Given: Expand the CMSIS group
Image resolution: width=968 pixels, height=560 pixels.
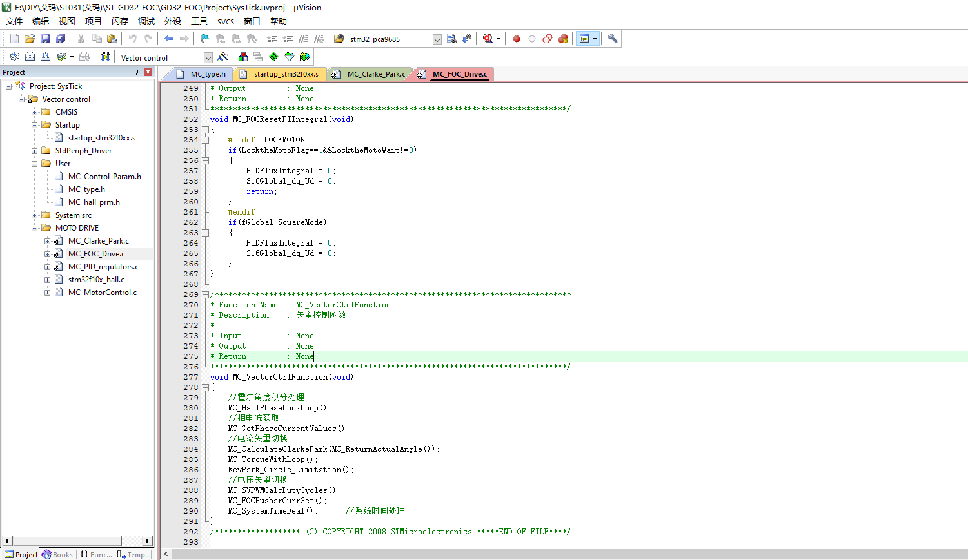Looking at the screenshot, I should 34,112.
